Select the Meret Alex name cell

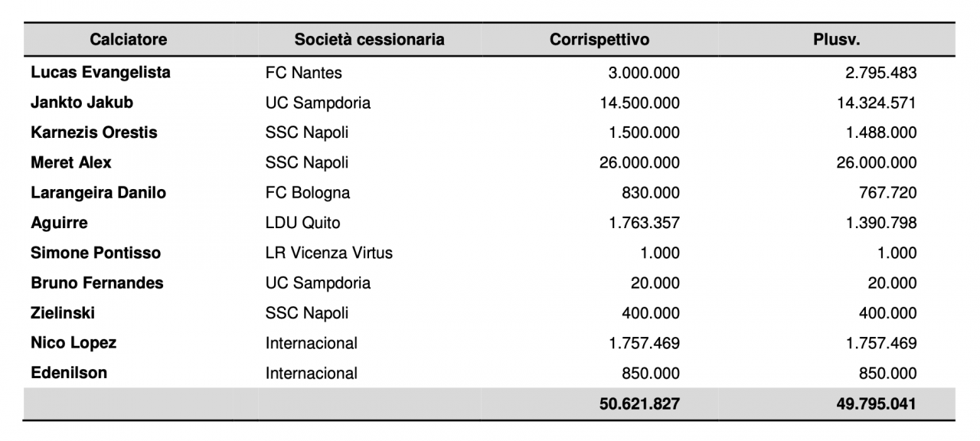click(71, 162)
